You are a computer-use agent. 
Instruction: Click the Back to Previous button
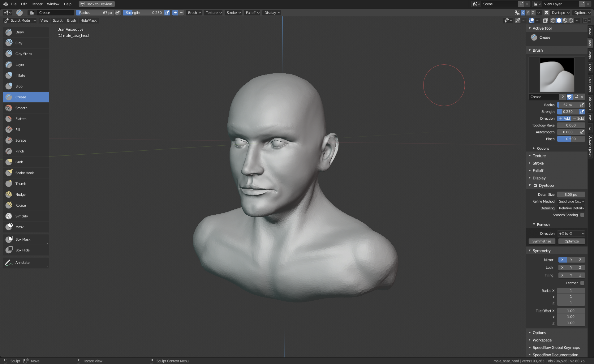tap(97, 4)
